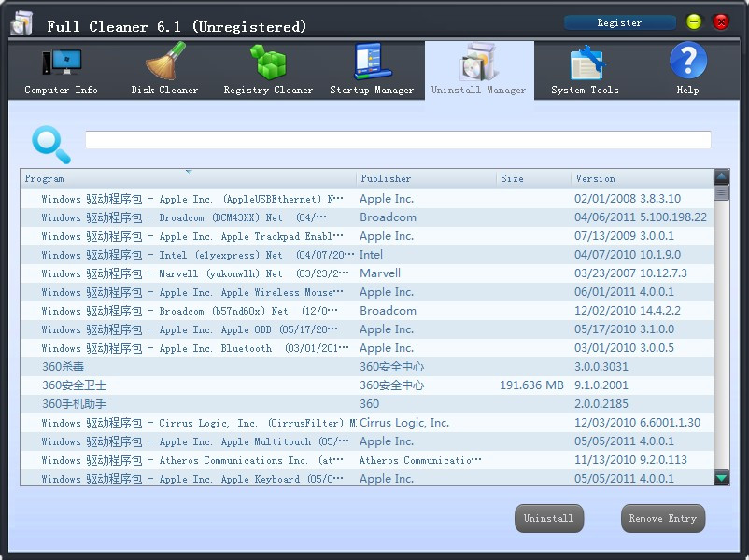Sort list by Program column header
Screen dimensions: 749x560
[188, 178]
